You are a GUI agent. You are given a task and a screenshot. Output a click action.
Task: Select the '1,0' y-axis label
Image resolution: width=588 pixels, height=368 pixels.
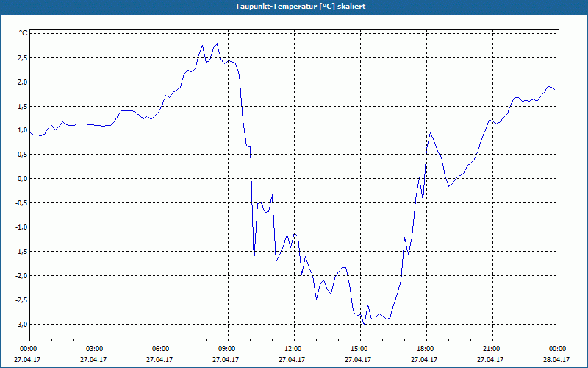(22, 130)
